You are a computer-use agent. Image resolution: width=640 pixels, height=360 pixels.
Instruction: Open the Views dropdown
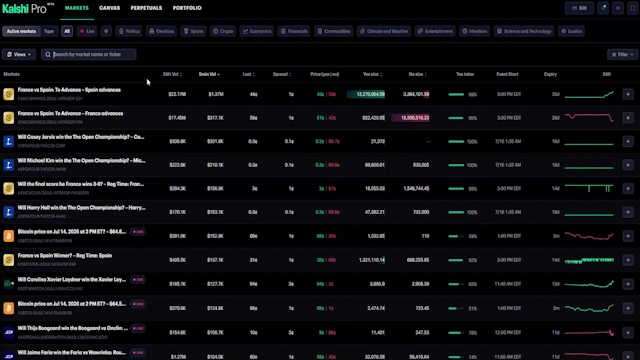(19, 54)
